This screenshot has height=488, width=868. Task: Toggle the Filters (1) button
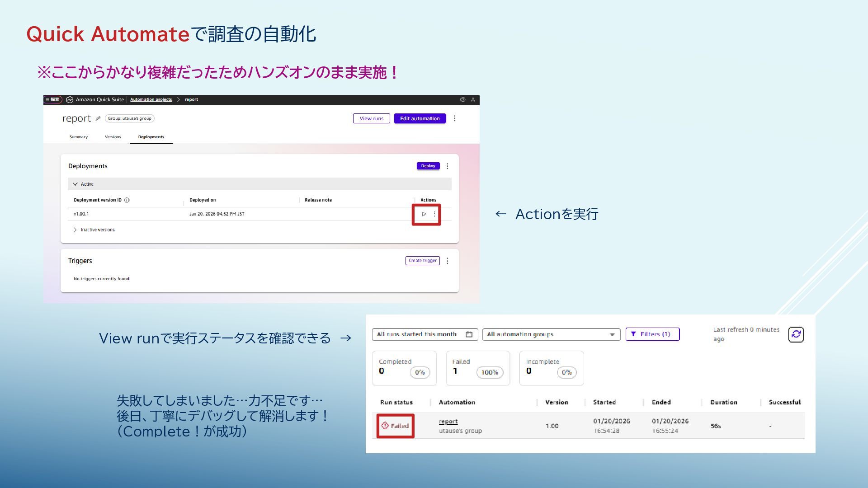click(652, 334)
